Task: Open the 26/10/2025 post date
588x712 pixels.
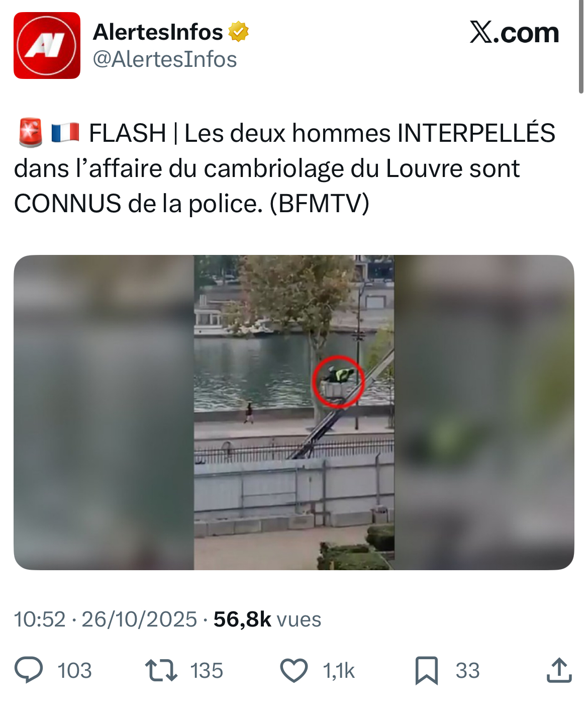Action: click(139, 619)
